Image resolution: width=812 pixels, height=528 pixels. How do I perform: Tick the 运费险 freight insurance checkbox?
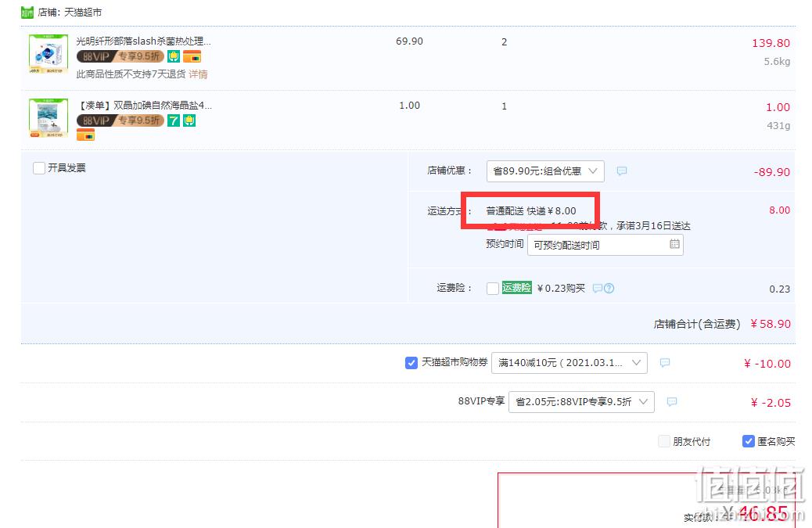tap(493, 289)
